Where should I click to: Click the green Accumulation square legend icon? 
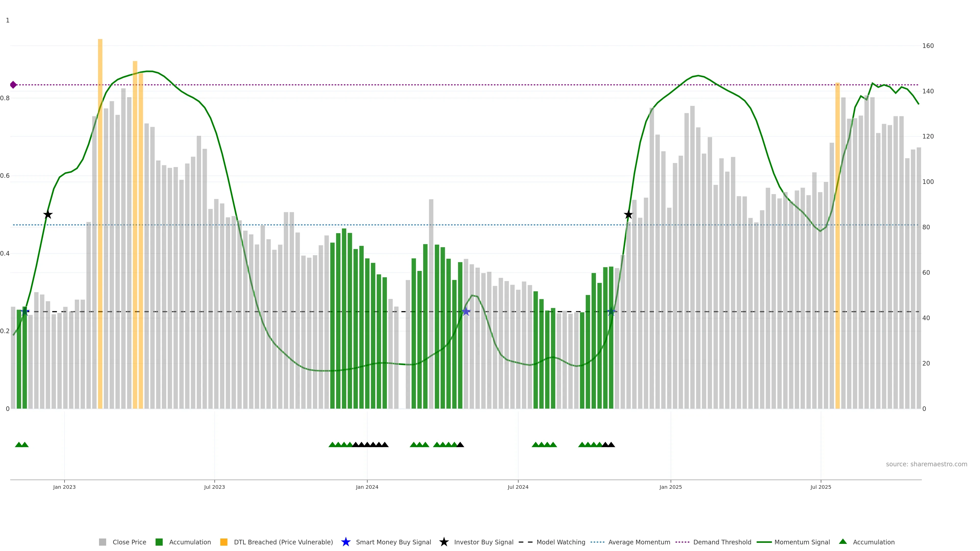[159, 542]
